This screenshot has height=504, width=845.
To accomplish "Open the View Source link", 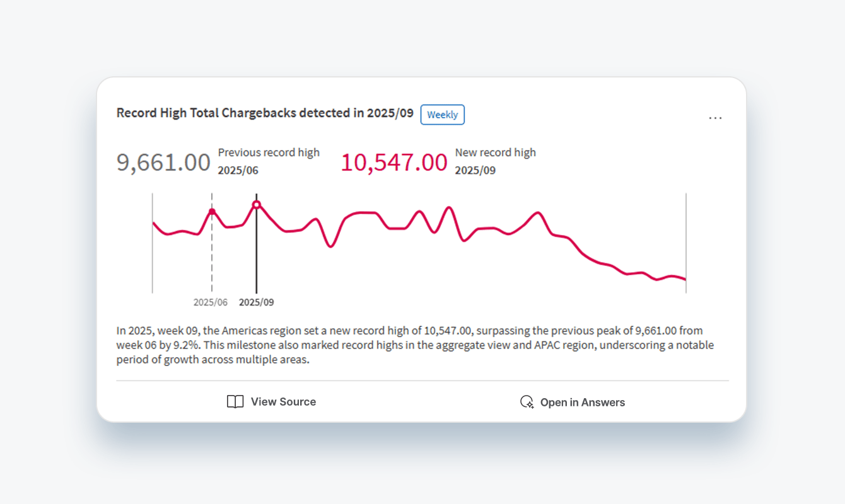I will pyautogui.click(x=271, y=402).
